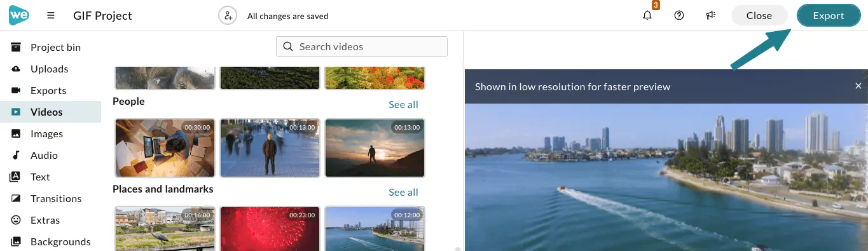Open the Text section
The height and width of the screenshot is (251, 868).
50,177
